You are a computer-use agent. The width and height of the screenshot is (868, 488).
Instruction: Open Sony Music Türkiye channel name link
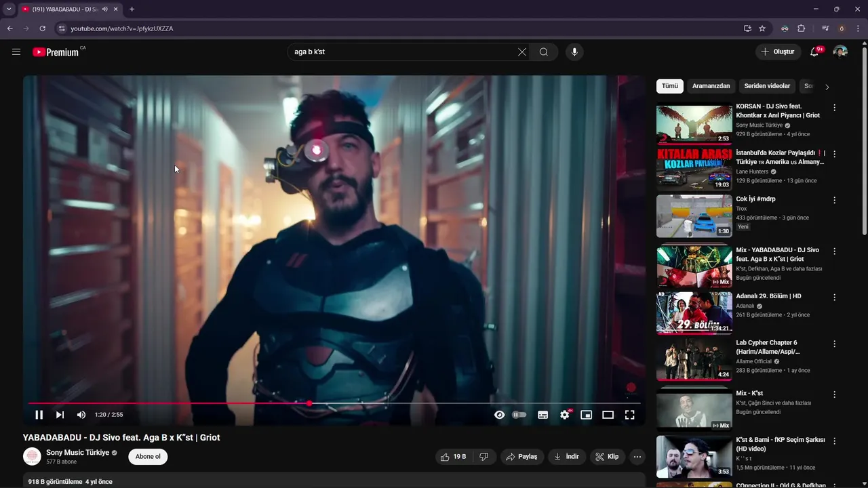tap(78, 453)
